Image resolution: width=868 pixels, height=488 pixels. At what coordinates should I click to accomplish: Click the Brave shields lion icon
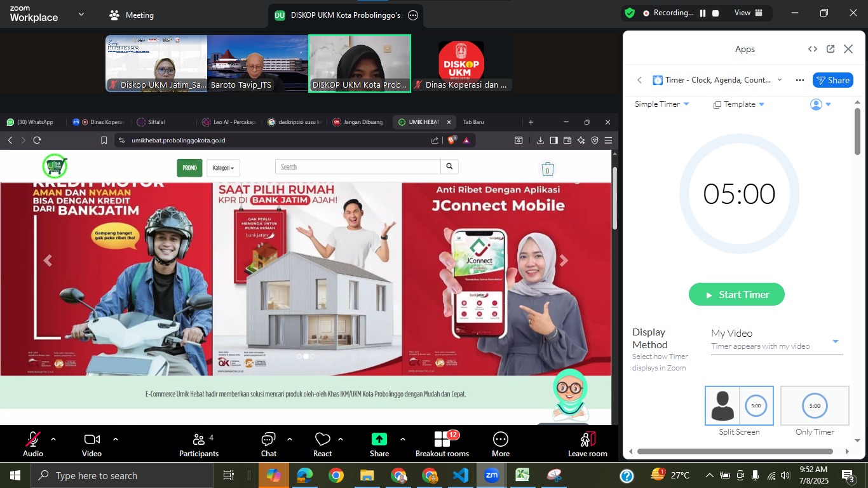pos(452,140)
